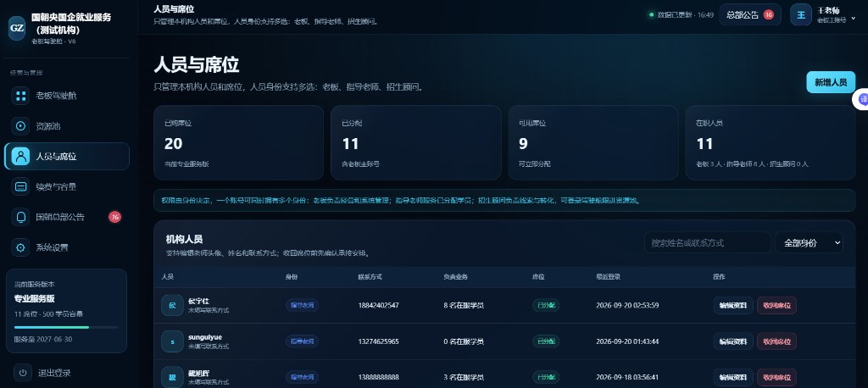Click 专业服务版 in the service card
The width and height of the screenshot is (868, 388).
34,298
